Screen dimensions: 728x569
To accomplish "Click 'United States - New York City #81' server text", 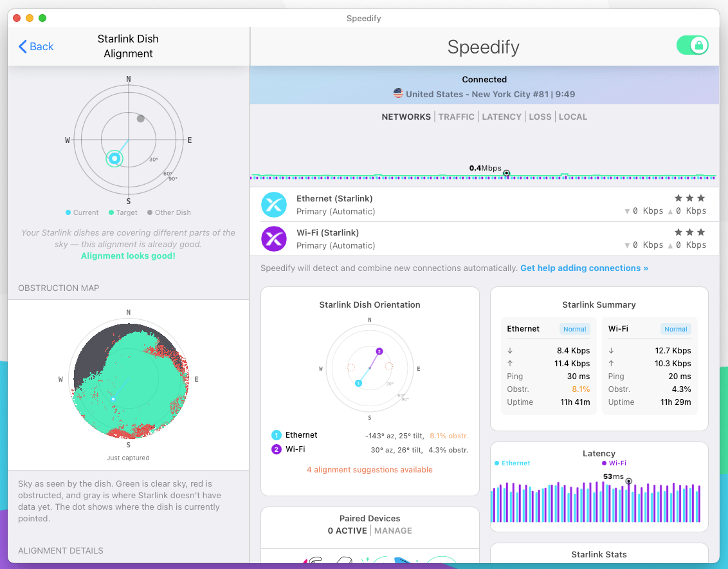I will (477, 94).
